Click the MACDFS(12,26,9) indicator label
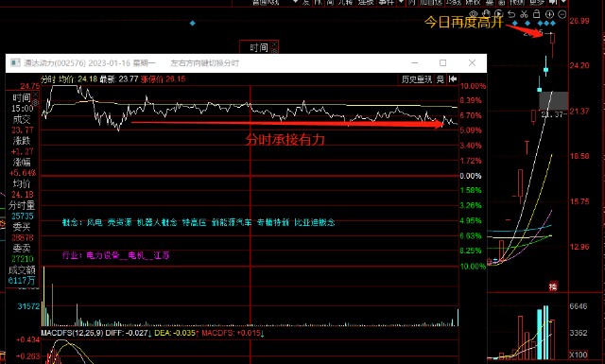605x364 pixels. coord(72,333)
